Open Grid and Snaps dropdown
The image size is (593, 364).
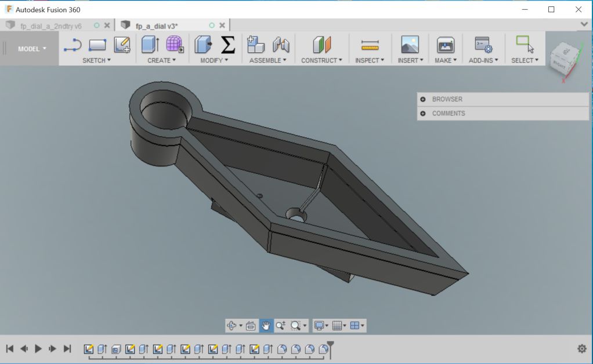pos(339,326)
